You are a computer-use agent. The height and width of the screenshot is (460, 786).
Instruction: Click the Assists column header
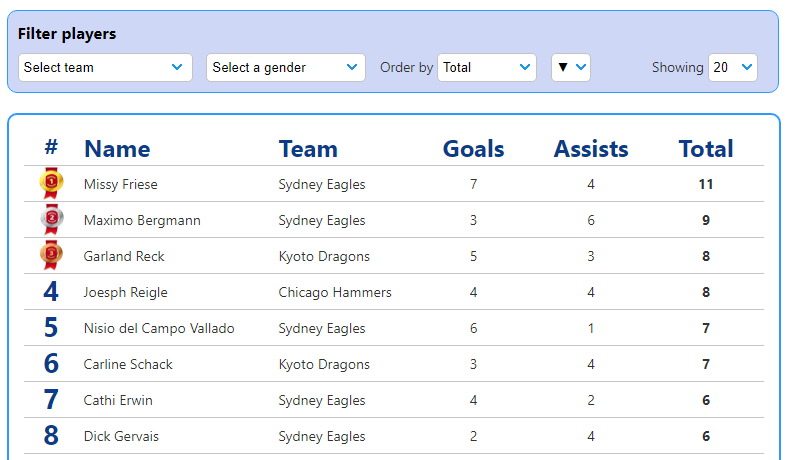tap(591, 149)
